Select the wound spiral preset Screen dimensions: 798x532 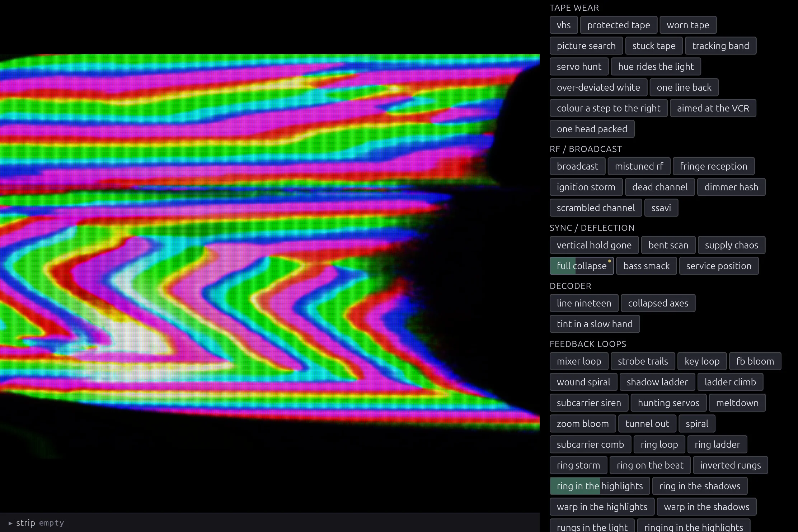(x=583, y=382)
